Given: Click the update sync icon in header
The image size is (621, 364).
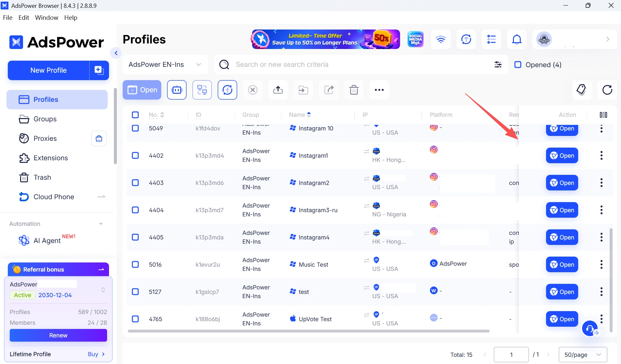Looking at the screenshot, I should [x=466, y=39].
